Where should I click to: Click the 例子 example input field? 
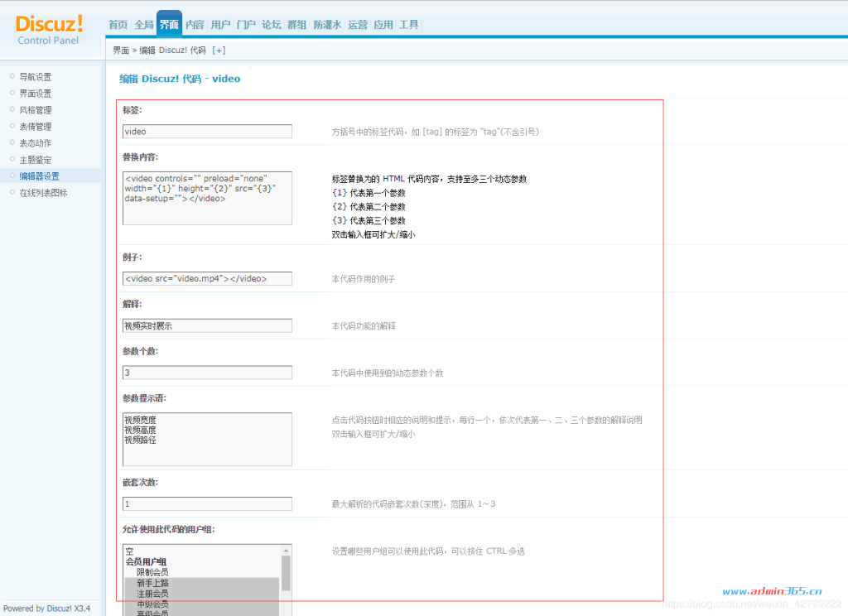coord(207,278)
